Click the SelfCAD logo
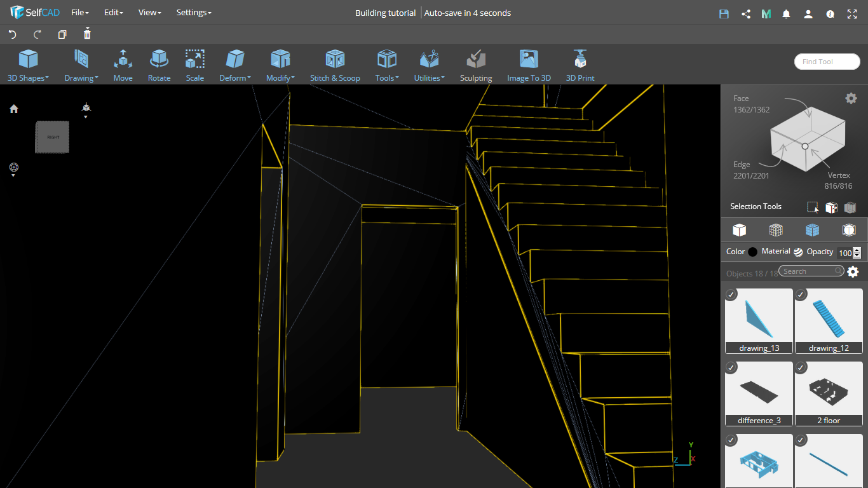The image size is (868, 488). coord(35,13)
